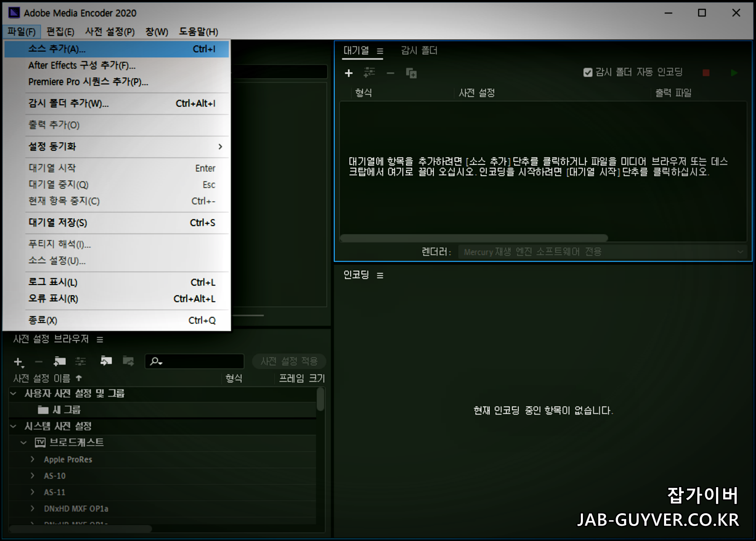Open the 파일(F) menu in menu bar
This screenshot has width=756, height=541.
[x=22, y=32]
